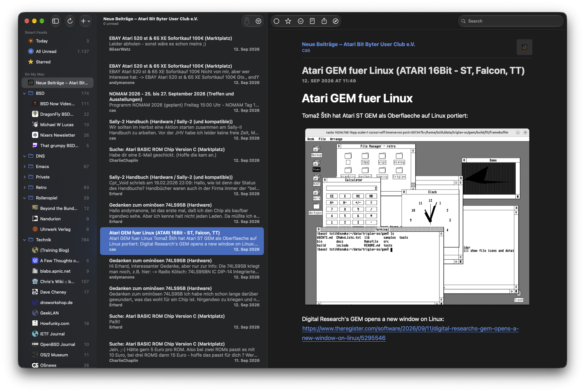Collapse the Rollenspiel folder

coord(25,198)
